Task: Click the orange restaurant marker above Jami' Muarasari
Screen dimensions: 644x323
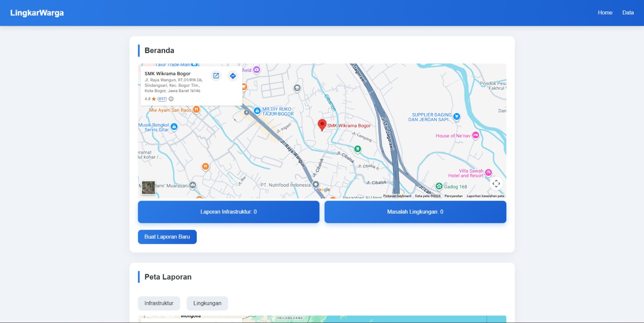Action: 205,167
